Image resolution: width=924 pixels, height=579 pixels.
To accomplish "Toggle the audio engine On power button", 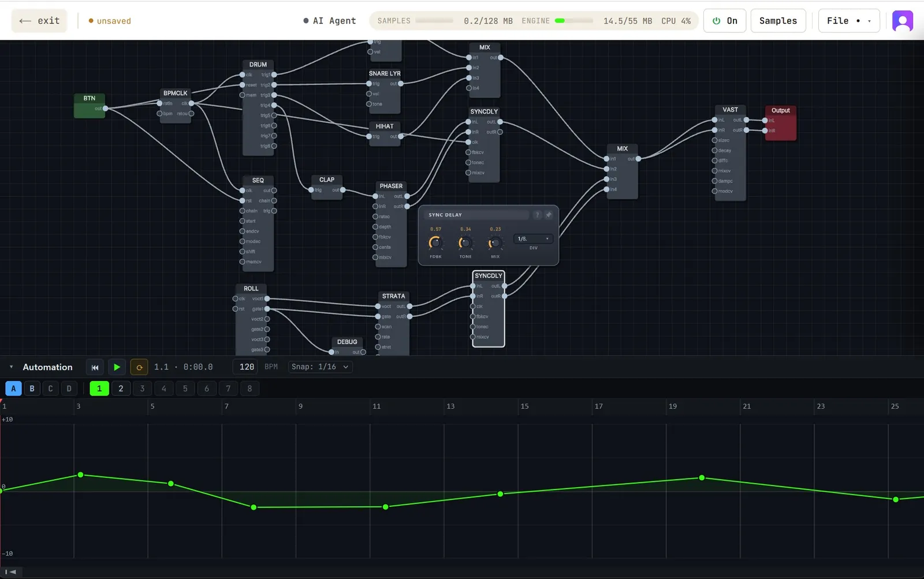I will coord(725,21).
